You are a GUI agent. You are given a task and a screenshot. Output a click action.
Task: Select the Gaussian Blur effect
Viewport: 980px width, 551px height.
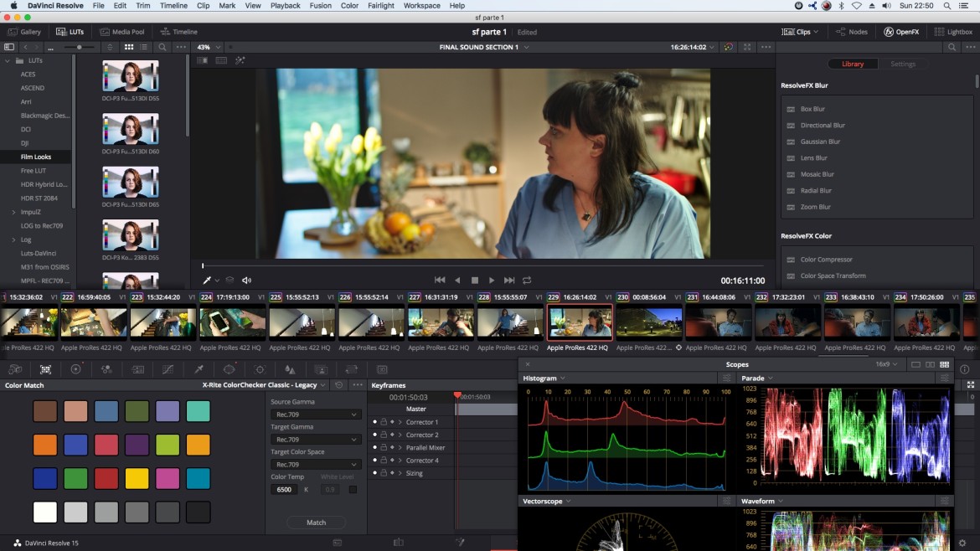[820, 142]
